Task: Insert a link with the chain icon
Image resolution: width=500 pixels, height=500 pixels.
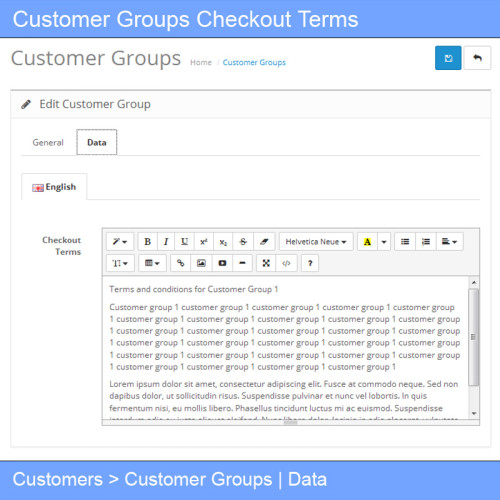Action: pos(180,263)
